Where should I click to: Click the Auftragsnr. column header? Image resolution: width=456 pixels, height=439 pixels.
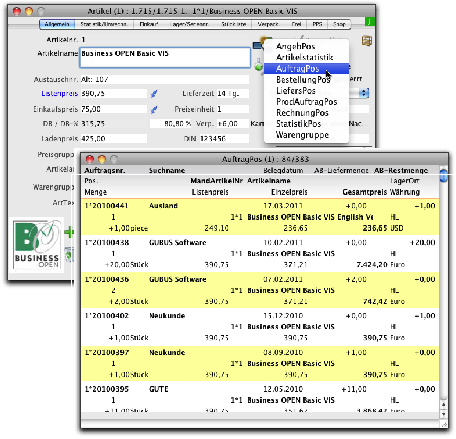(105, 171)
